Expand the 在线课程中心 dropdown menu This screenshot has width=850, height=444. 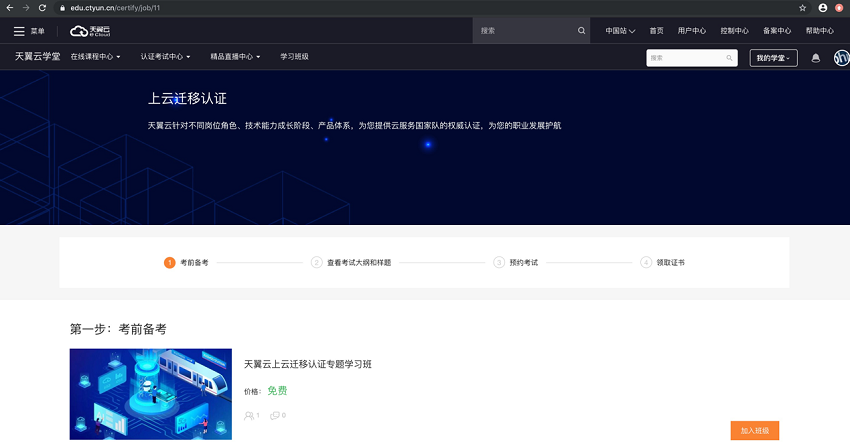point(95,56)
